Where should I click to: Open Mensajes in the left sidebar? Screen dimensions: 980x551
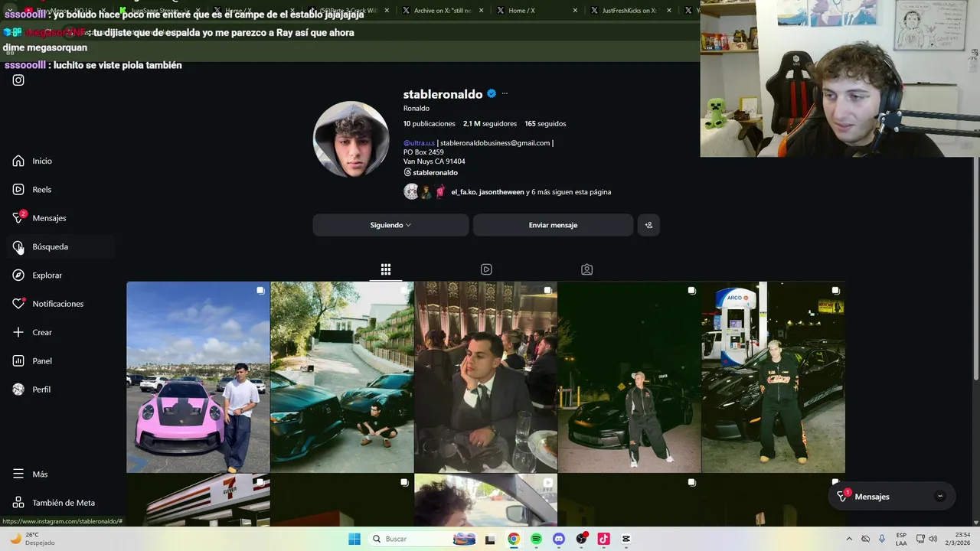click(x=61, y=218)
